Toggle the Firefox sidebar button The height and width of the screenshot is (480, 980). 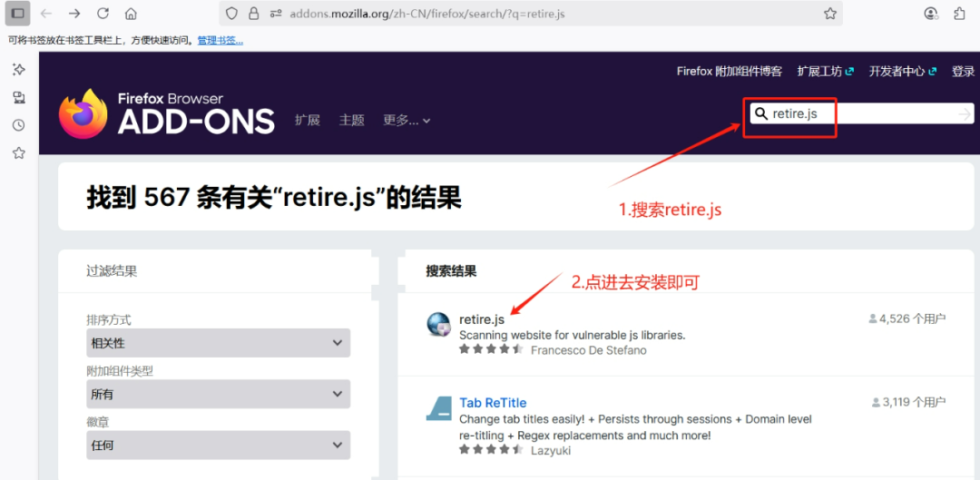point(18,13)
